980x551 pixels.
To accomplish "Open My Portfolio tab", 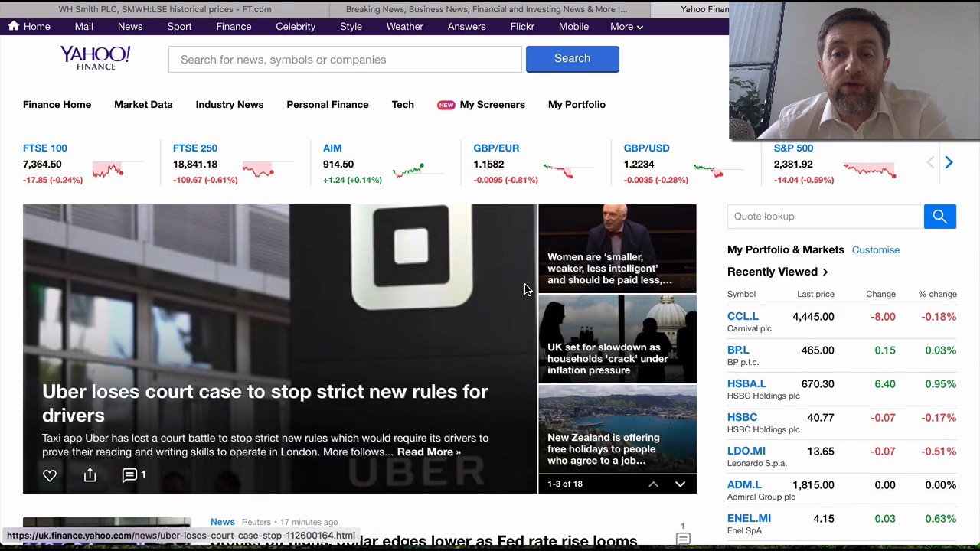I will (x=577, y=105).
